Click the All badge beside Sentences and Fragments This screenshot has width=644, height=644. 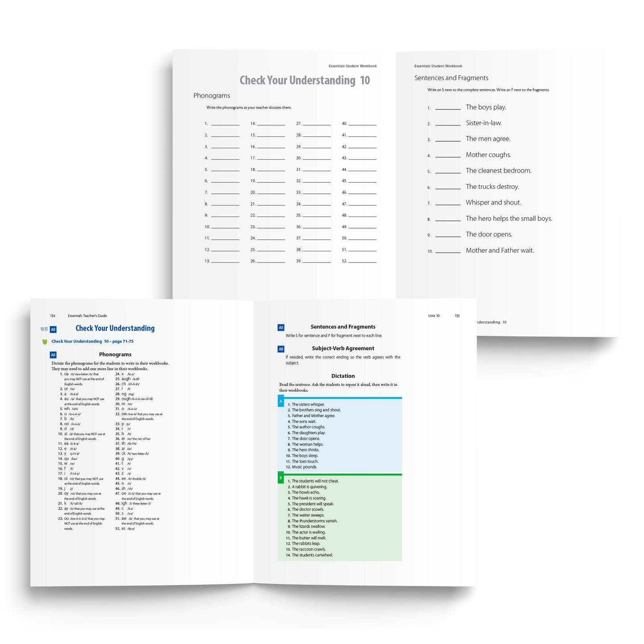point(281,328)
